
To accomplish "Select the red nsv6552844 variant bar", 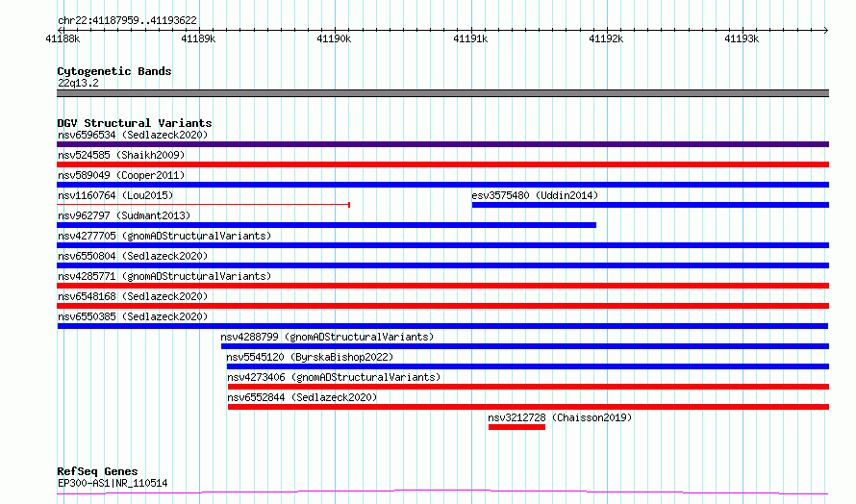I will click(528, 407).
